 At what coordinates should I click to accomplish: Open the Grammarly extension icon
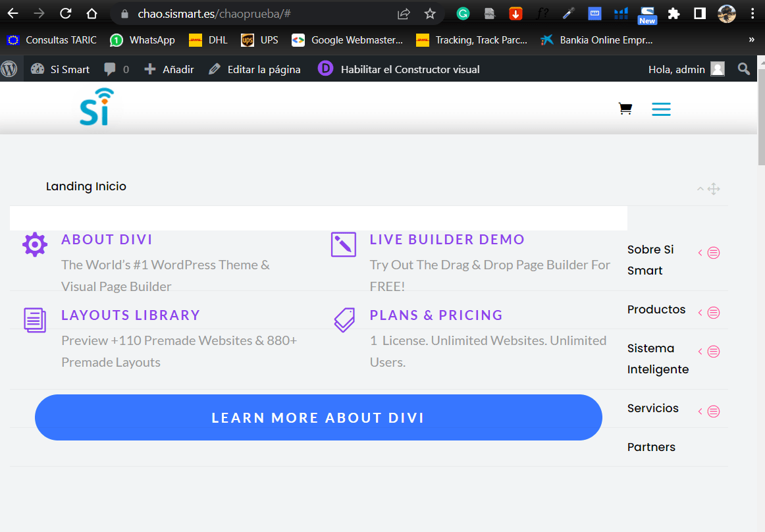[463, 14]
